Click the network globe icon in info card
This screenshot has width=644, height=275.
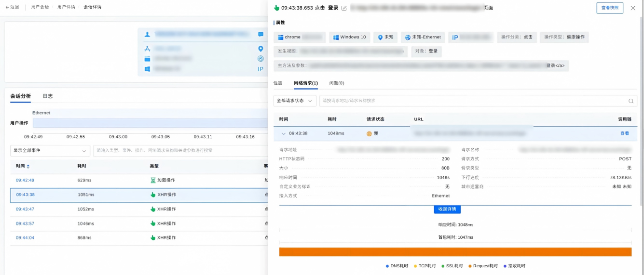point(260,59)
